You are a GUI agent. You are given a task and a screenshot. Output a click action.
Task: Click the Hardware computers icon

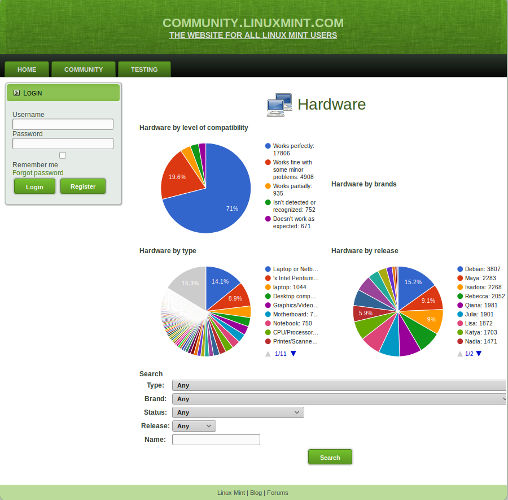tap(279, 105)
